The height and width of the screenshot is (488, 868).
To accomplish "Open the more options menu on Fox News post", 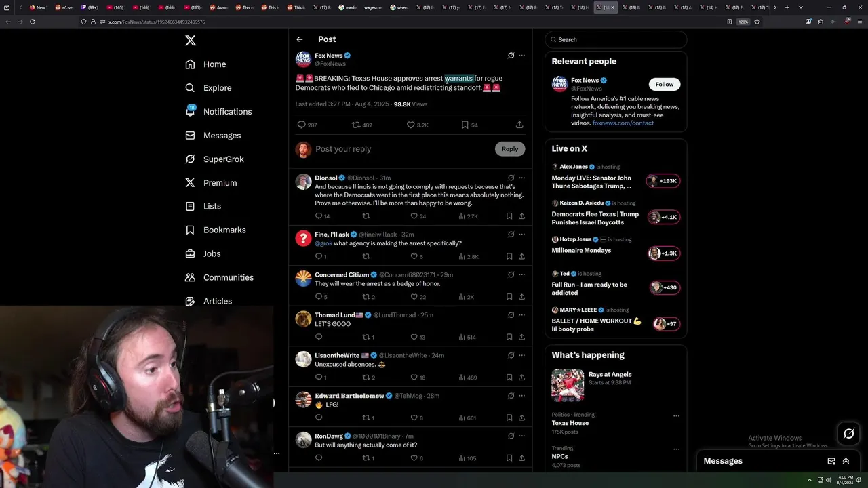I will coord(521,56).
